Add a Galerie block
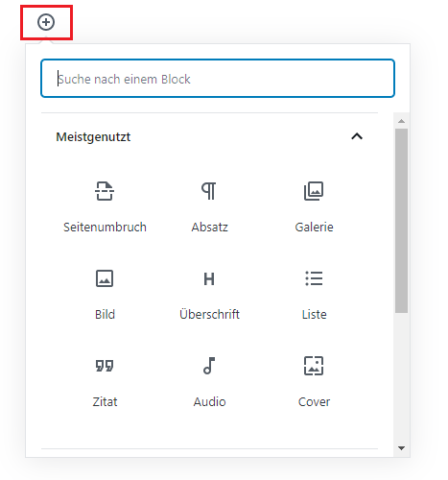The width and height of the screenshot is (448, 480). click(314, 206)
